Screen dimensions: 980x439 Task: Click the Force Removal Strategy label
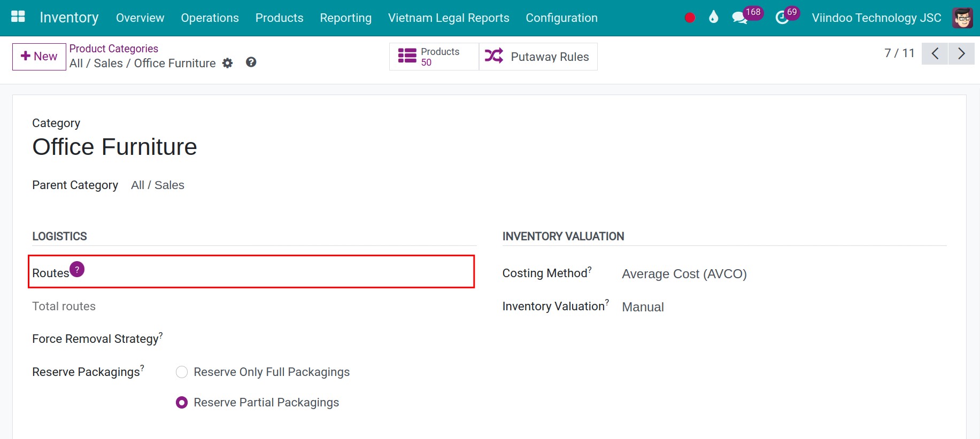[x=95, y=339]
